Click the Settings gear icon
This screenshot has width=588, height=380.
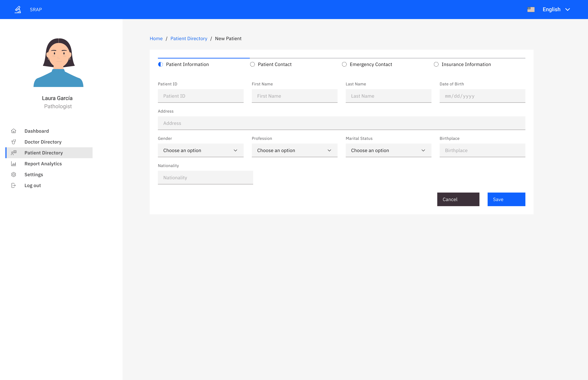(14, 174)
